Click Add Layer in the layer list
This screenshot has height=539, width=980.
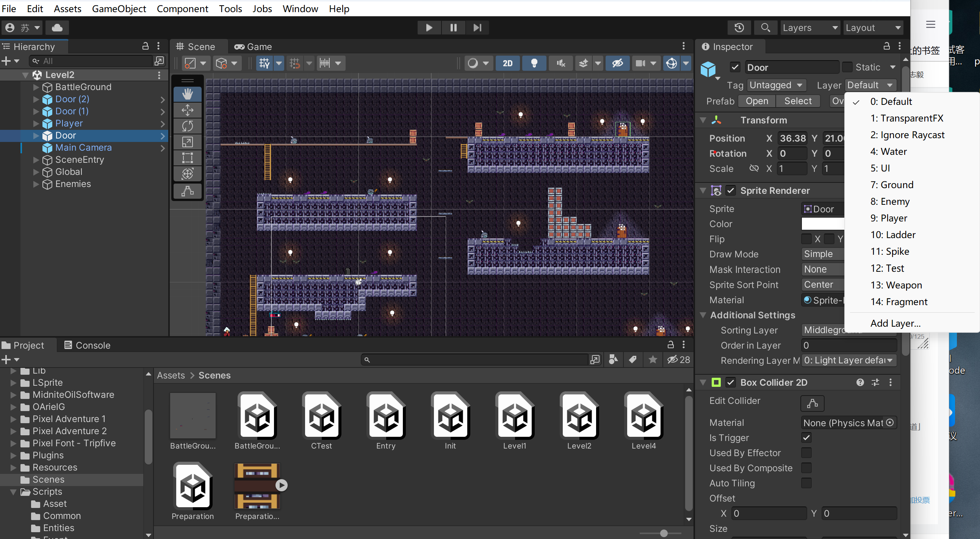tap(895, 323)
